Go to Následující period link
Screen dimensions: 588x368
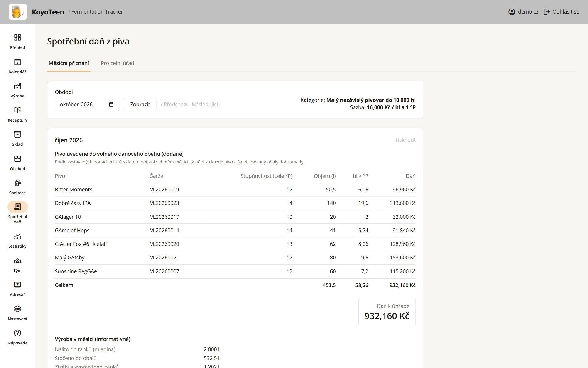click(206, 105)
